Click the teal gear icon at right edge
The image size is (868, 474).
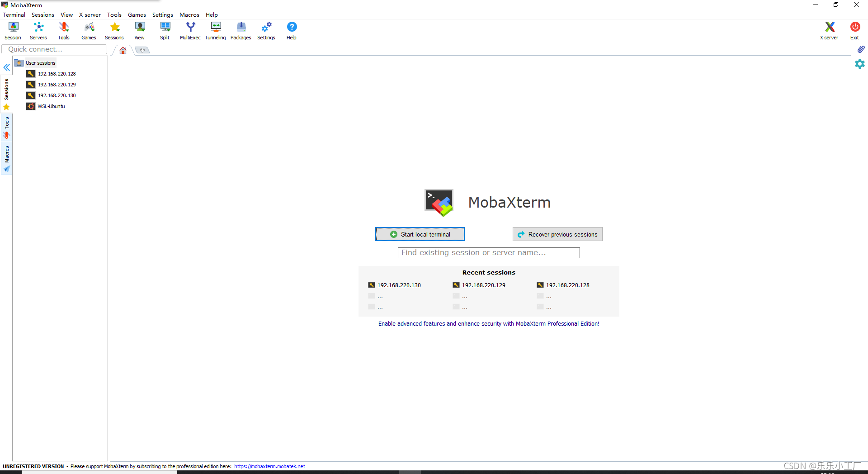point(860,64)
